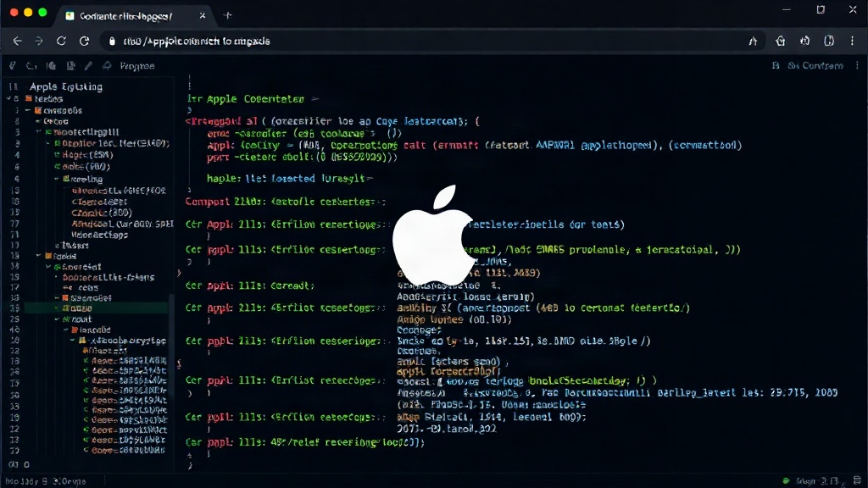Open the browser three-dot menu beside the extension icons
Image resolution: width=868 pixels, height=488 pixels.
(x=853, y=41)
